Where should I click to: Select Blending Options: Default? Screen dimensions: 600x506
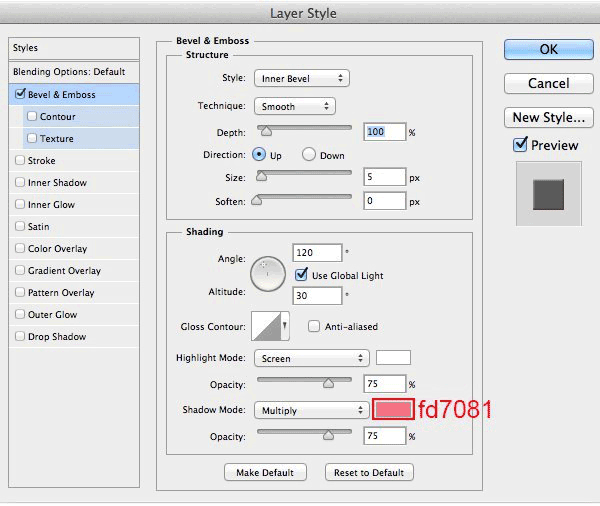[x=74, y=72]
